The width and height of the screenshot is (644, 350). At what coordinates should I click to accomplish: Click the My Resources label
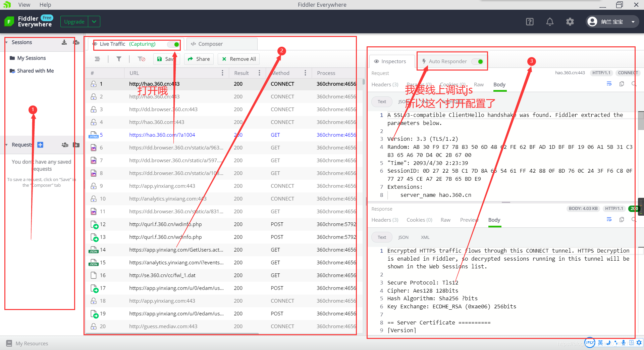pos(32,343)
